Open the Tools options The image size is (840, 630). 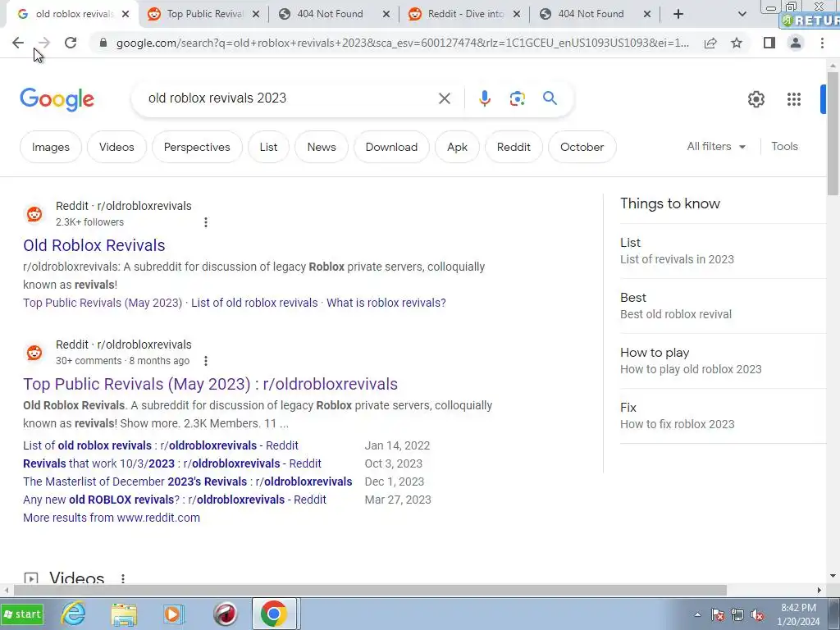(784, 146)
